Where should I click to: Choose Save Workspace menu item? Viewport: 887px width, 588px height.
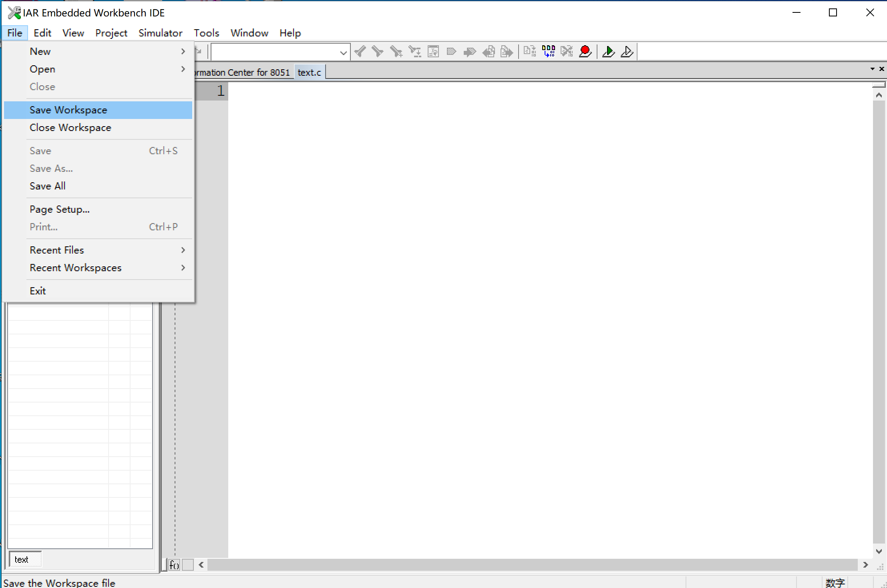click(68, 110)
